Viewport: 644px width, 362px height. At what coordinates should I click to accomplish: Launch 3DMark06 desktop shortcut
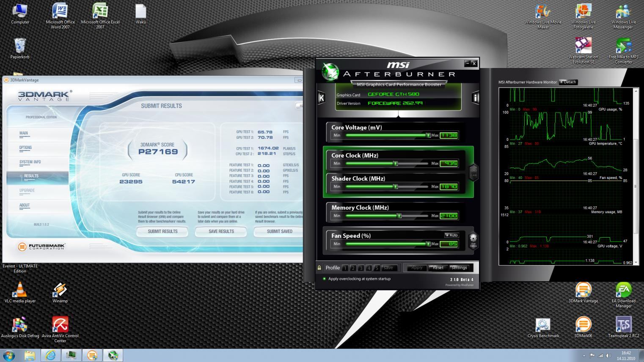pyautogui.click(x=583, y=328)
